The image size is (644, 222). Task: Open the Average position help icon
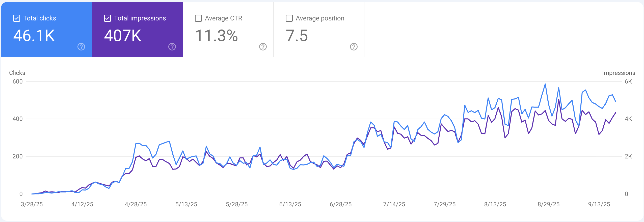click(x=354, y=47)
